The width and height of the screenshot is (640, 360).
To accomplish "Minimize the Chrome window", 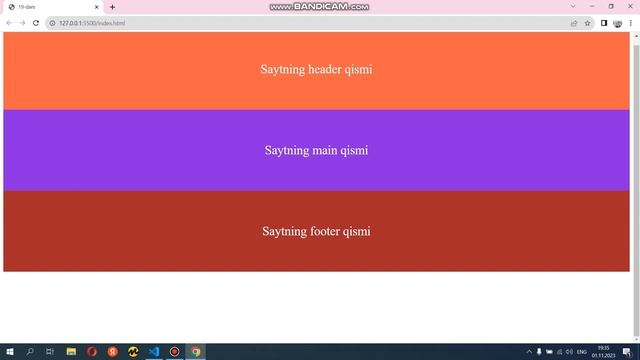I will coord(592,7).
